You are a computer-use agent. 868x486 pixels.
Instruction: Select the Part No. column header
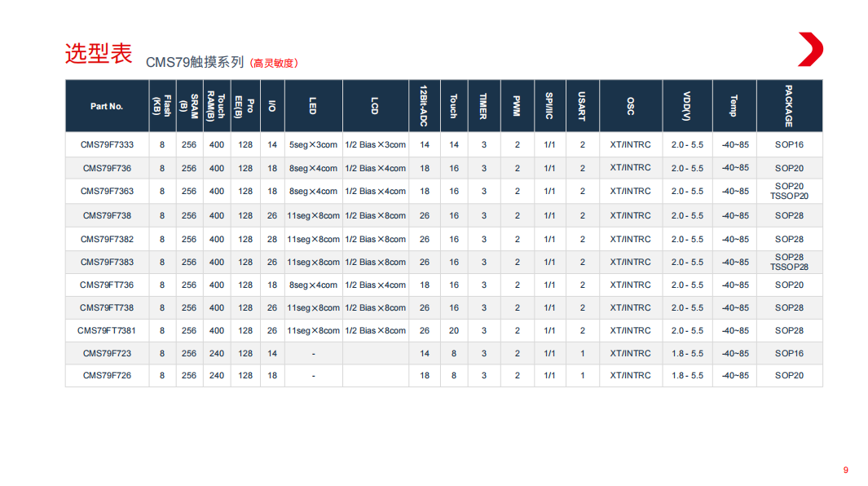[107, 106]
